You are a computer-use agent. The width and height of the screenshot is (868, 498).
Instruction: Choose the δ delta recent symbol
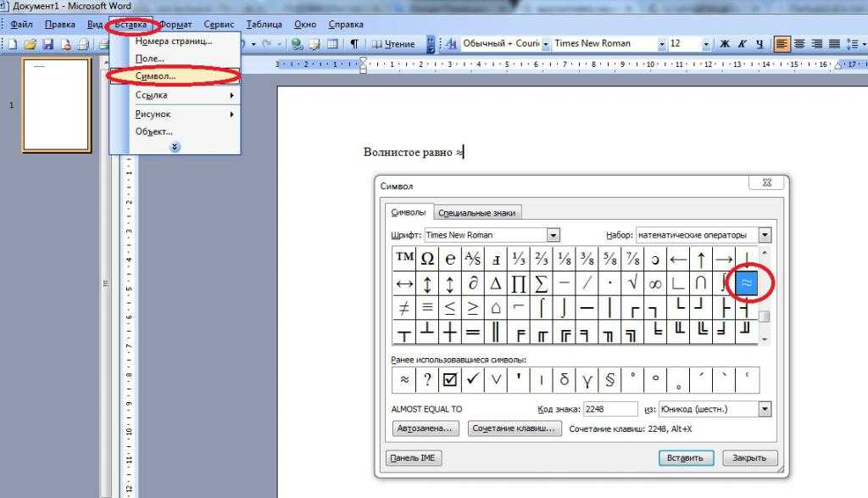[x=564, y=379]
